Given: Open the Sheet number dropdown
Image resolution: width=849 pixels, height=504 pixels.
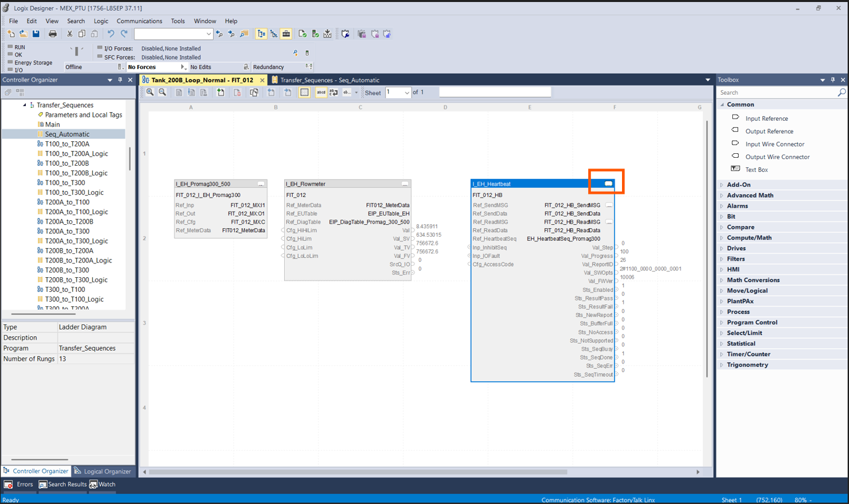Looking at the screenshot, I should (407, 93).
